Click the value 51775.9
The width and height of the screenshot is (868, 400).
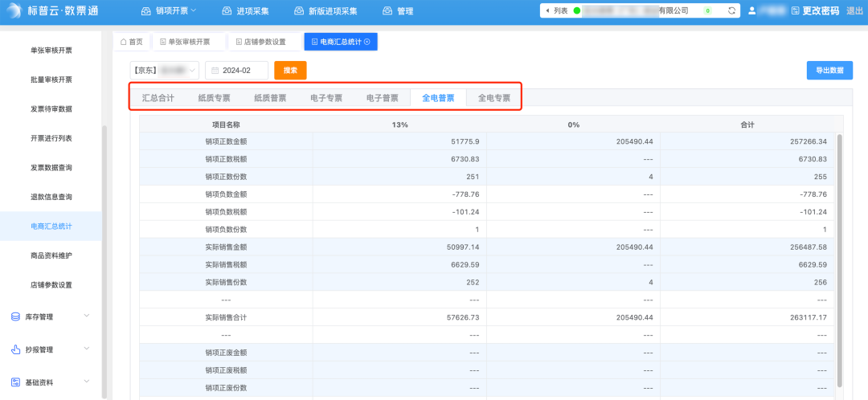465,141
